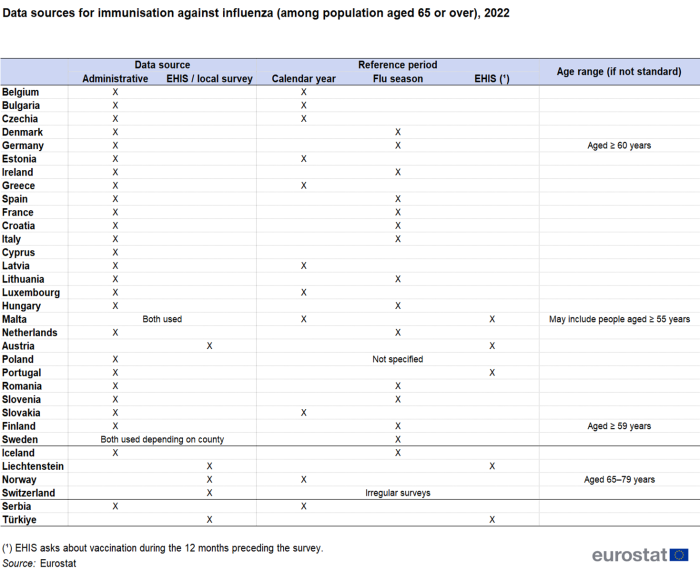Select the France row label

click(x=18, y=212)
